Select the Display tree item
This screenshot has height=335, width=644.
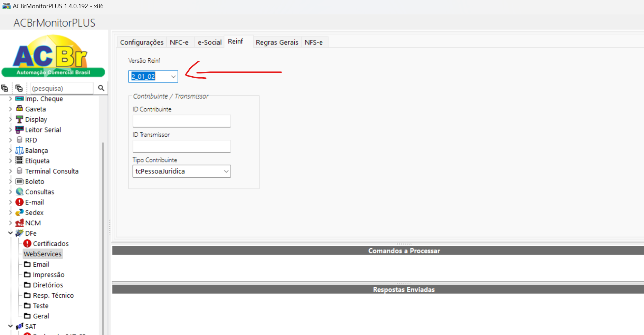click(36, 119)
